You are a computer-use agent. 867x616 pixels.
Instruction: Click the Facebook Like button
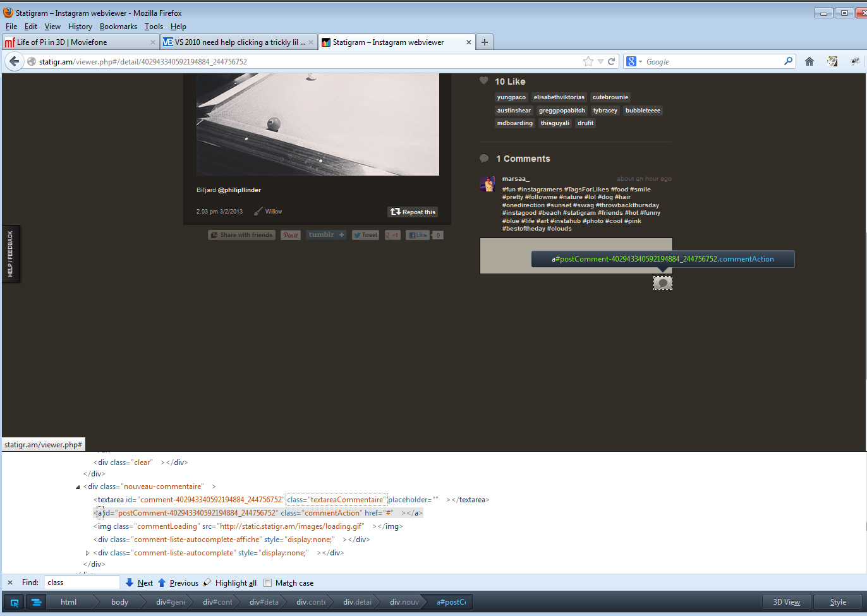(417, 235)
